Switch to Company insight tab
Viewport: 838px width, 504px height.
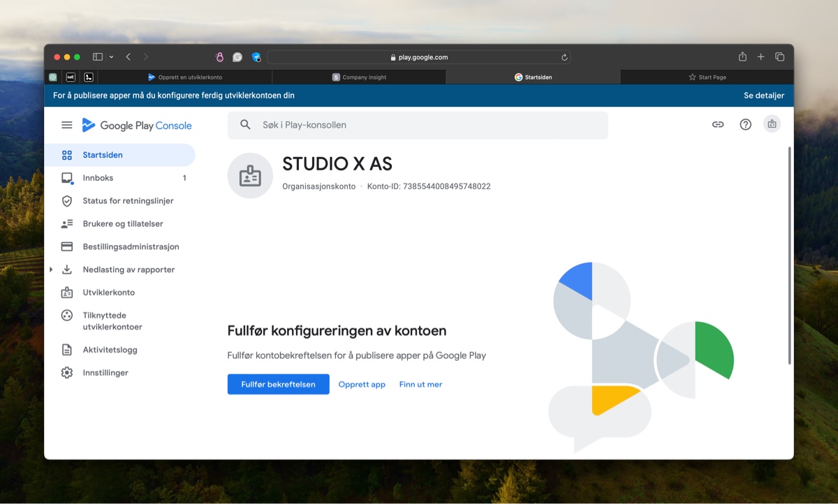(x=359, y=77)
